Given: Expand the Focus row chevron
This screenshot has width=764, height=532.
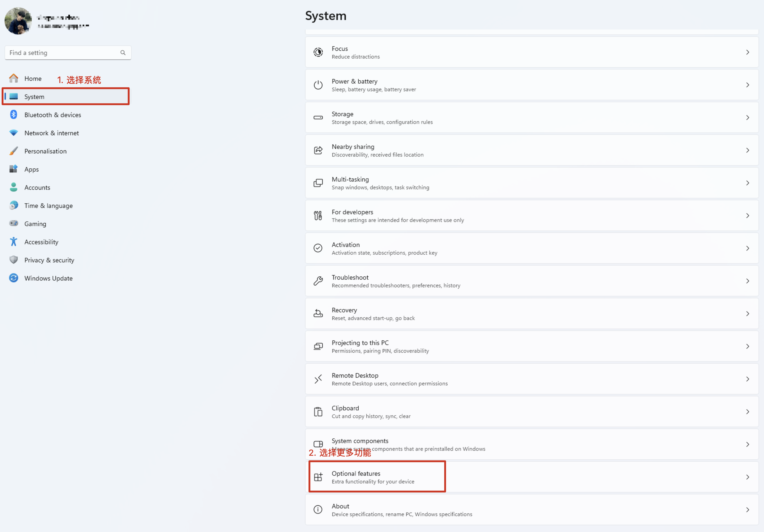Looking at the screenshot, I should tap(747, 52).
